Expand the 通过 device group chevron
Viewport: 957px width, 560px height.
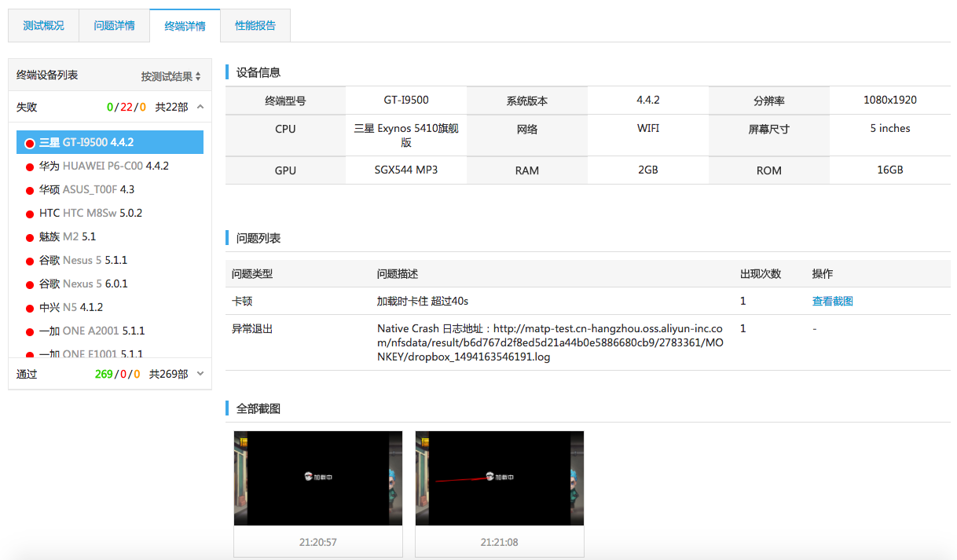click(200, 374)
